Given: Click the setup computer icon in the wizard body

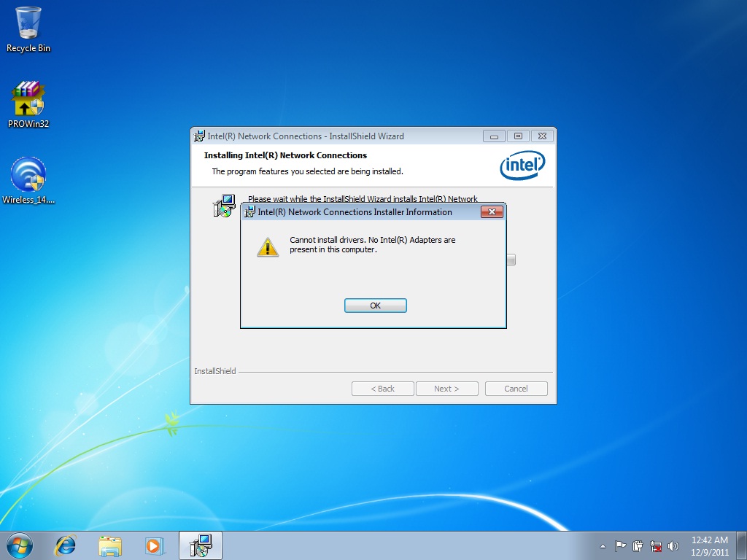Looking at the screenshot, I should (x=224, y=206).
